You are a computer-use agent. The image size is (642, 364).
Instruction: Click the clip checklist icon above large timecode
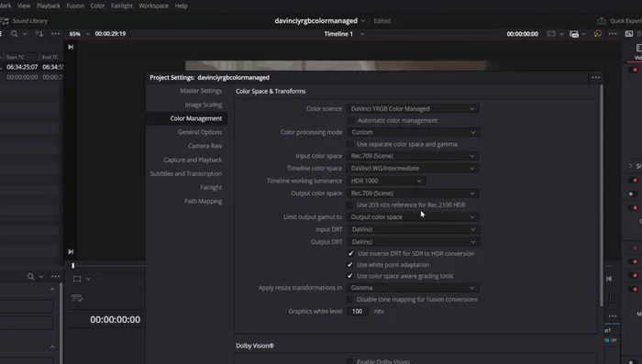click(77, 298)
